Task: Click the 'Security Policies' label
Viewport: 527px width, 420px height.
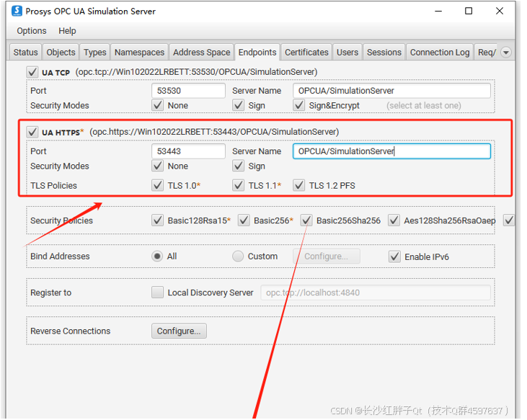Action: pos(61,220)
